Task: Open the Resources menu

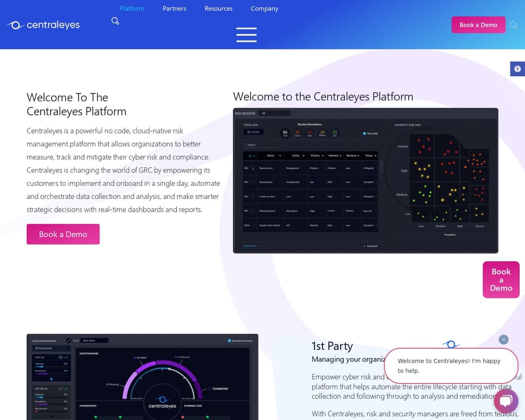Action: (x=219, y=8)
